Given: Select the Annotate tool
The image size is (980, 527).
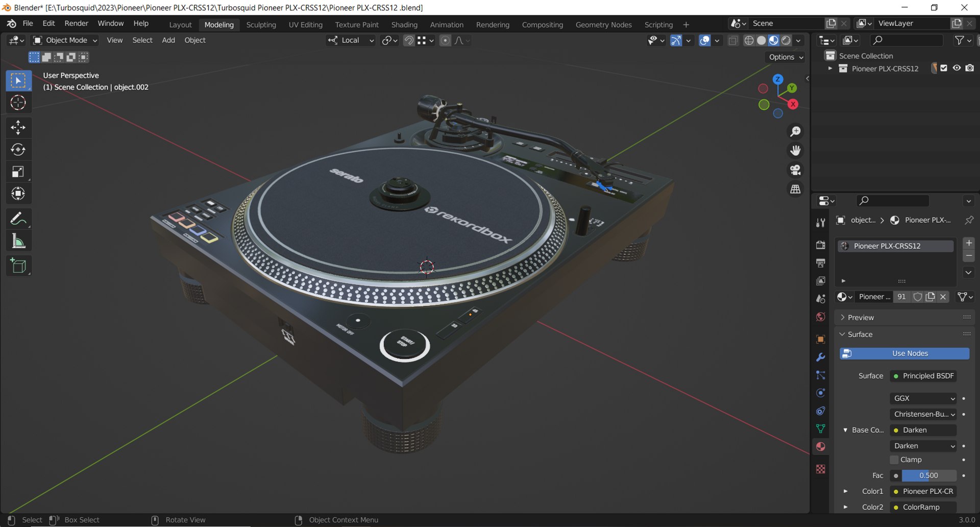Looking at the screenshot, I should coord(18,219).
